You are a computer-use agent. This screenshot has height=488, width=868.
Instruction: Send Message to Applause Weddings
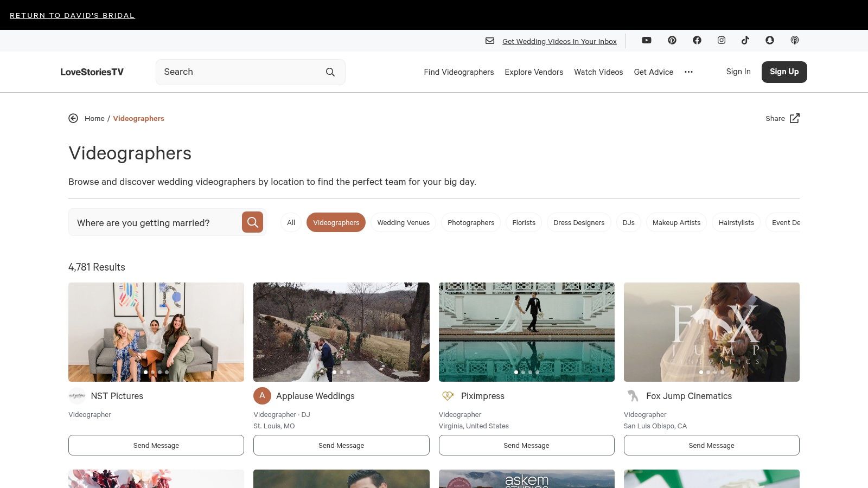click(x=341, y=445)
